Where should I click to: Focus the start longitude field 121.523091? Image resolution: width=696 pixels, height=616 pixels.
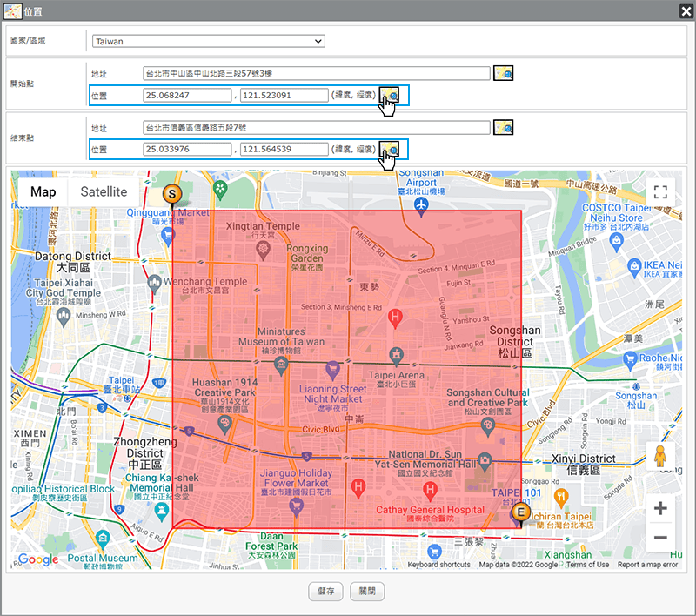[x=284, y=95]
